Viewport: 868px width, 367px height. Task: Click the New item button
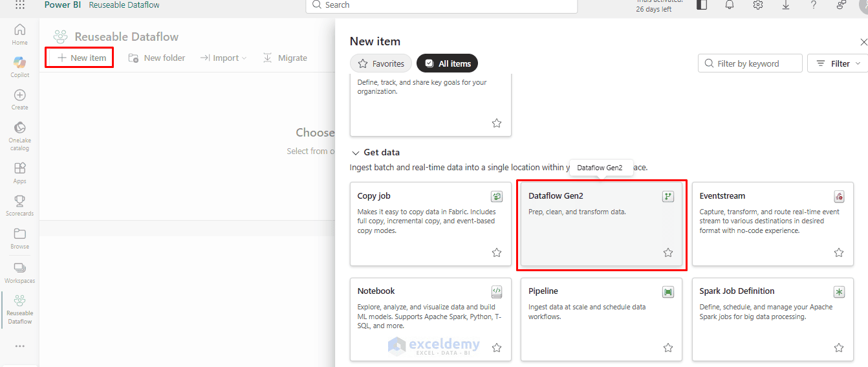click(81, 58)
